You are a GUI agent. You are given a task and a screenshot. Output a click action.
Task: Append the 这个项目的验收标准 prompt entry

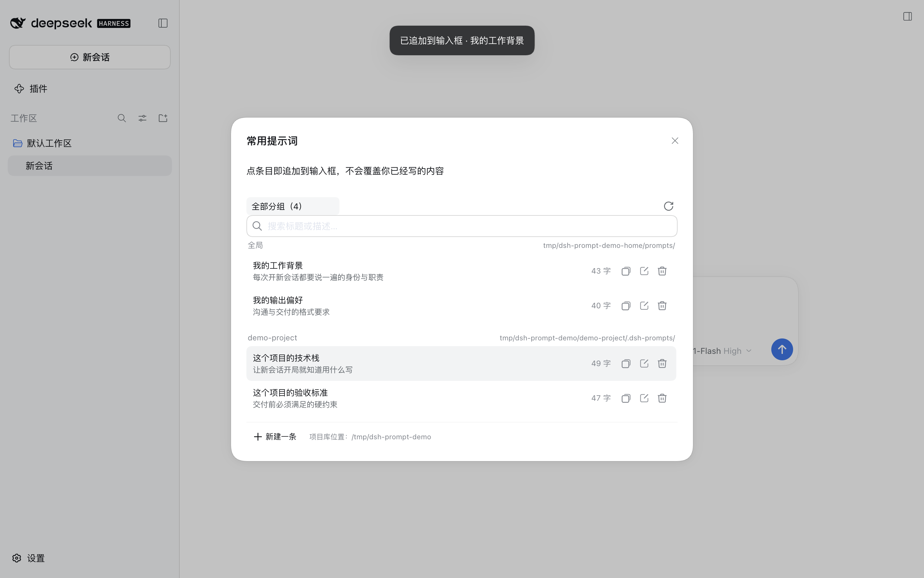coord(461,398)
